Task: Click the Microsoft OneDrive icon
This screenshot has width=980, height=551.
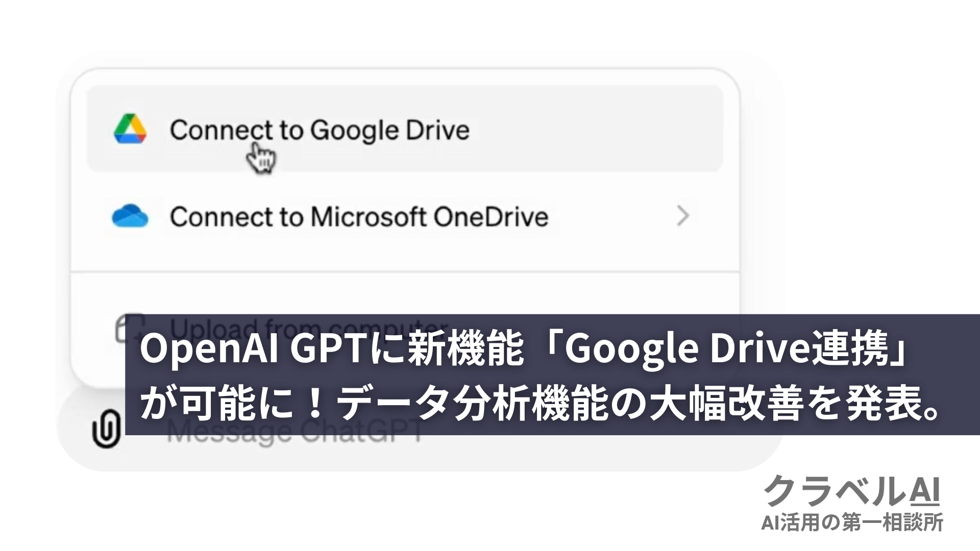Action: tap(131, 215)
